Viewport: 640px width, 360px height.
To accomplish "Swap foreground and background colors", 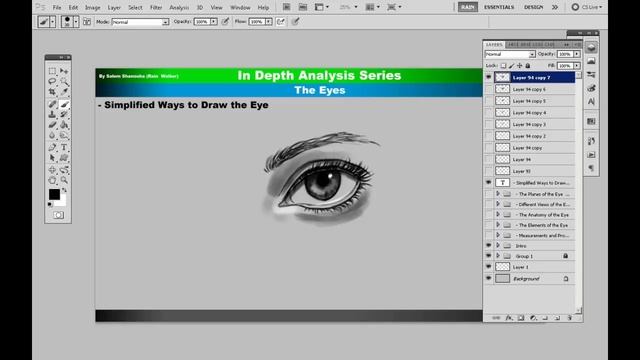I will (x=64, y=190).
